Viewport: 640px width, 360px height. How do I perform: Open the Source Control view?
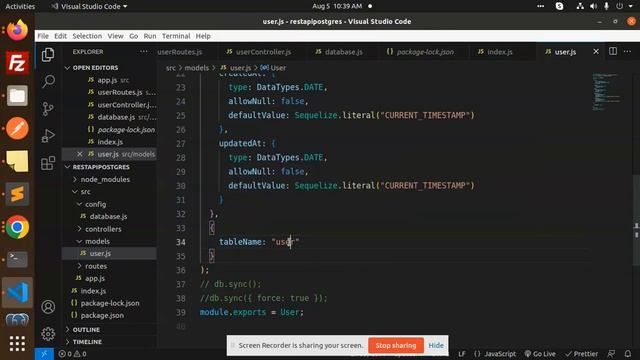point(48,109)
